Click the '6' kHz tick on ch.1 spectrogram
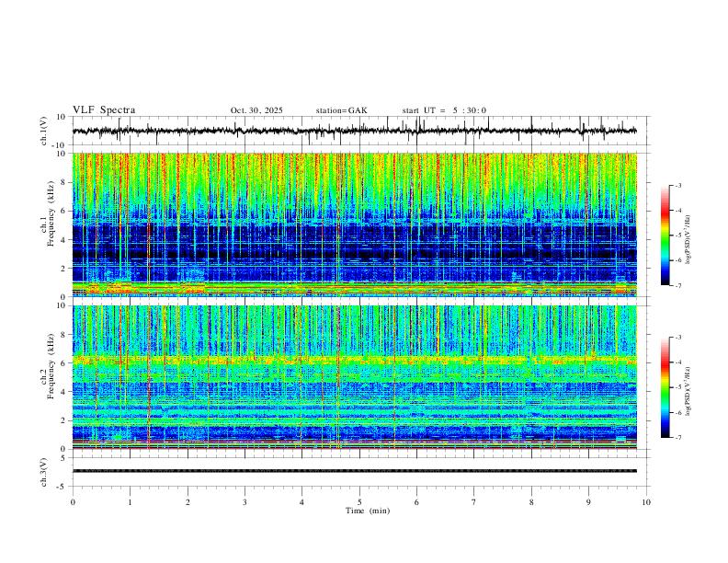Viewport: 728px width, 563px height. [x=64, y=211]
